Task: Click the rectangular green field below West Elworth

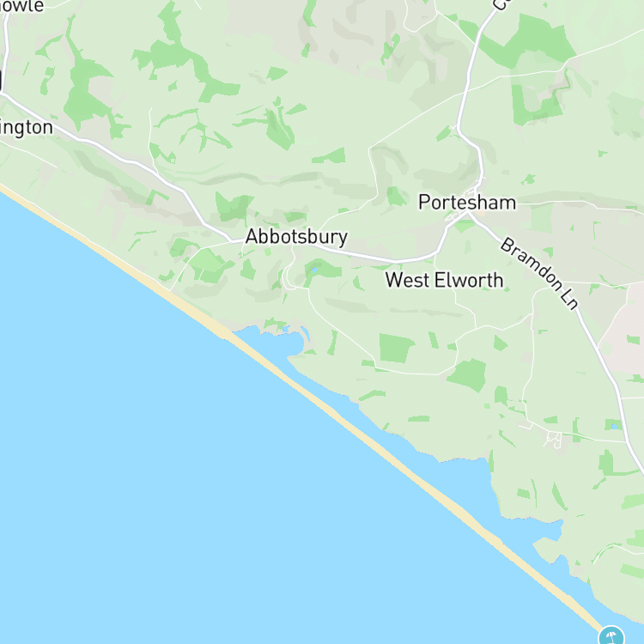Action: tap(395, 349)
